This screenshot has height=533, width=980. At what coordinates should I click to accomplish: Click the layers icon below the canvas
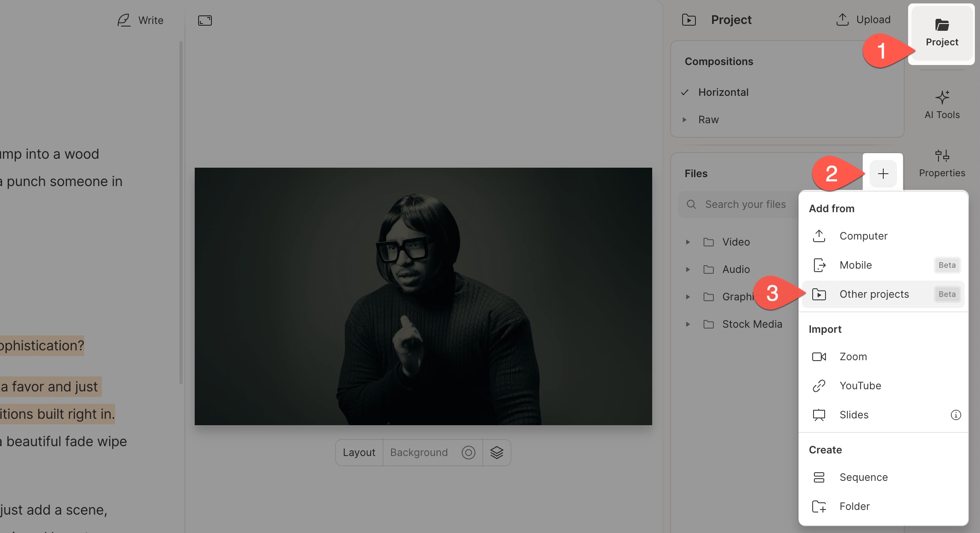click(x=496, y=452)
